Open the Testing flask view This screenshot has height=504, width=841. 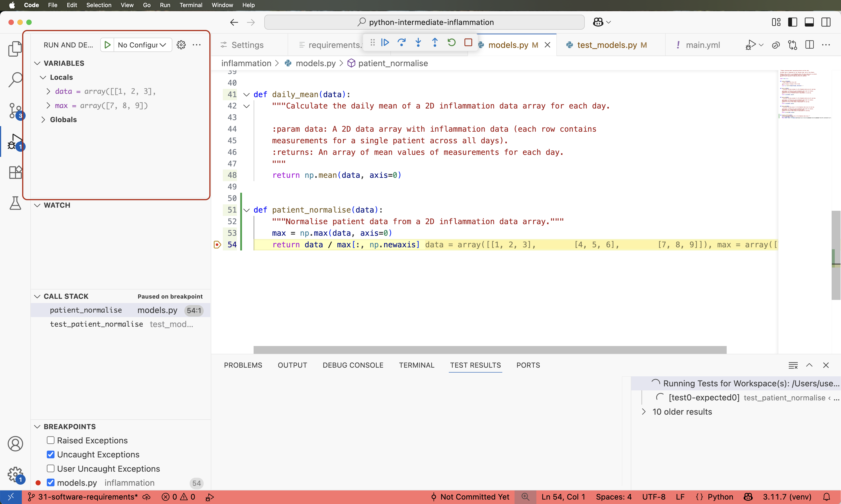pyautogui.click(x=15, y=203)
